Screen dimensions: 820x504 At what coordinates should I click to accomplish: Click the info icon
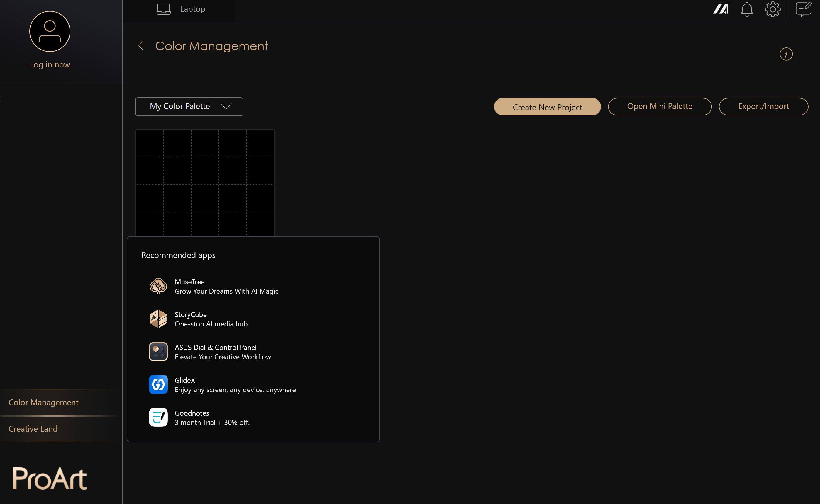pos(786,54)
